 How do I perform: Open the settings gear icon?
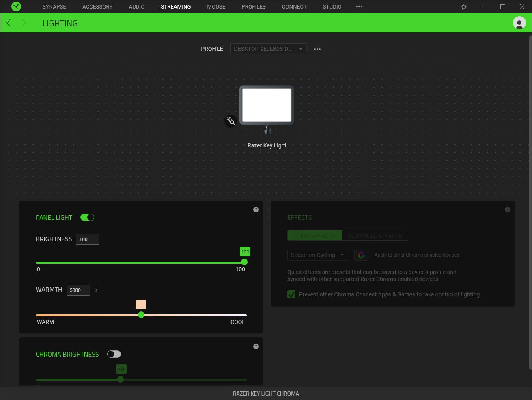(x=464, y=7)
